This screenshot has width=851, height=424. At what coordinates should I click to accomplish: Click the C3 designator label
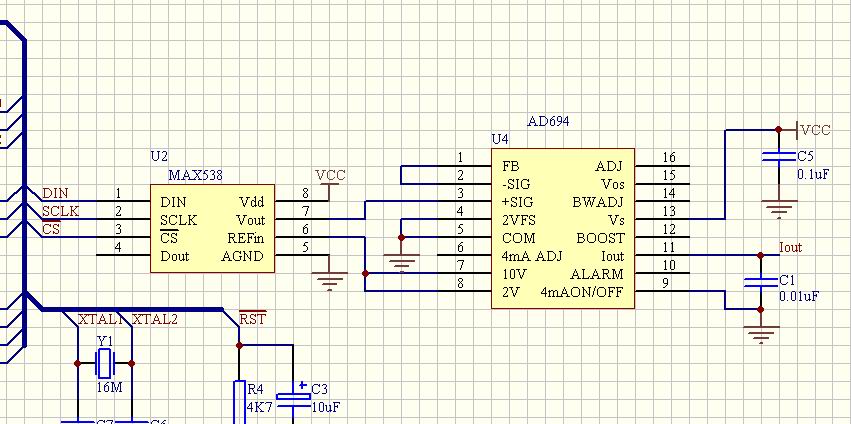320,389
